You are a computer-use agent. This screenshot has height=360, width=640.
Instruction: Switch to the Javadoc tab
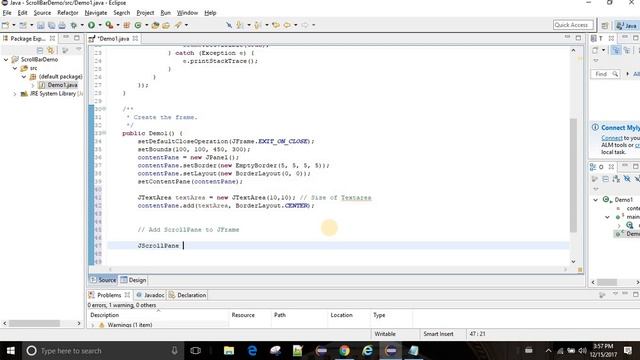[150, 295]
